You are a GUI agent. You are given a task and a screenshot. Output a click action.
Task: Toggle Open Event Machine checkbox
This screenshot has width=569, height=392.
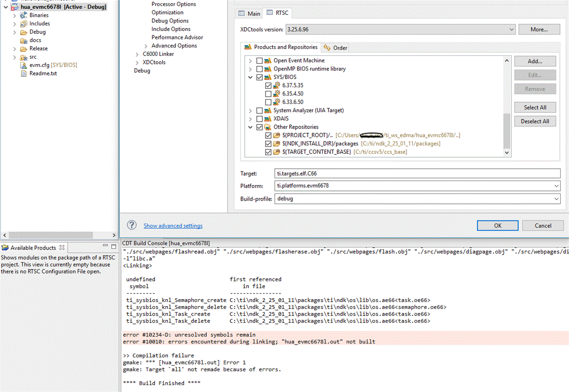coord(260,61)
